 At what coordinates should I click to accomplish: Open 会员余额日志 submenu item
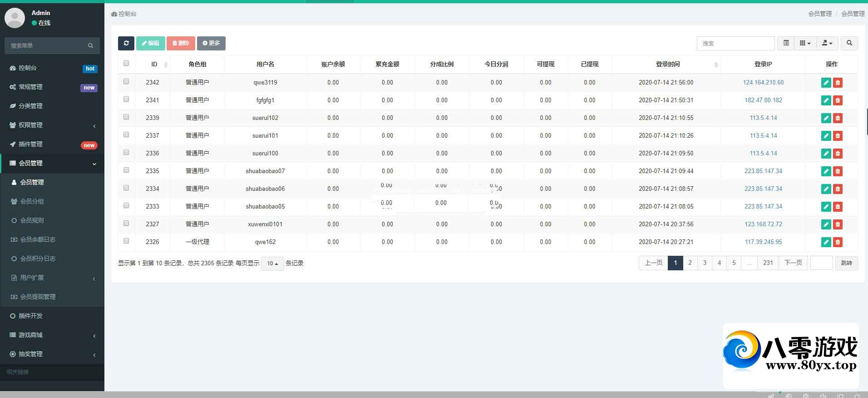[52, 239]
